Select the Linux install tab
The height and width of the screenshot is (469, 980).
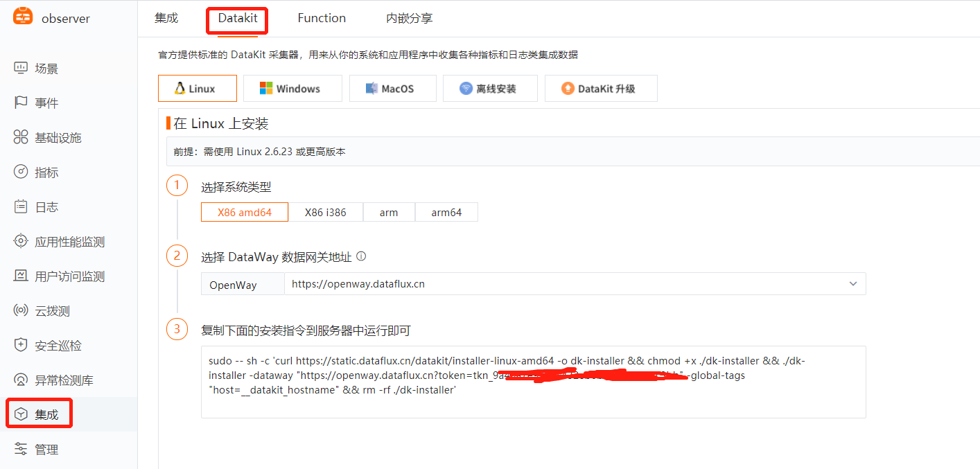198,89
